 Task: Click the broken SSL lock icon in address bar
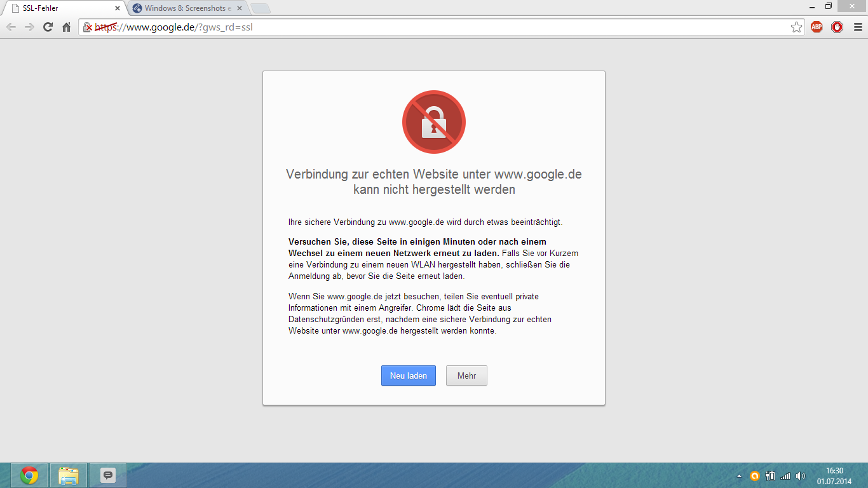[x=88, y=27]
